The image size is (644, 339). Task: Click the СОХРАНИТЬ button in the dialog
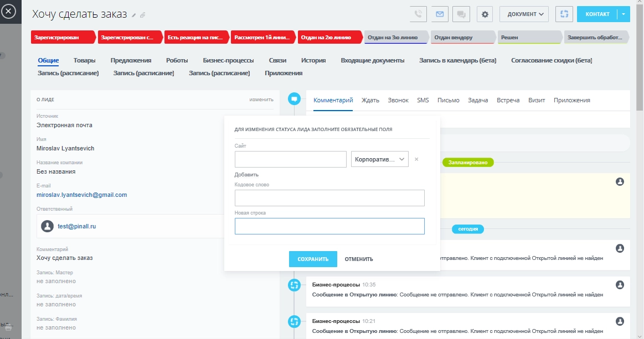pos(312,258)
